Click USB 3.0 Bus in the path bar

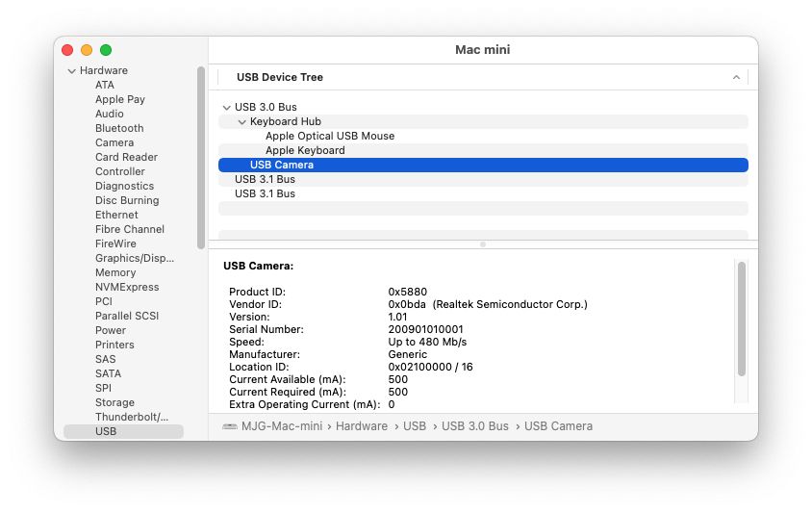(475, 426)
